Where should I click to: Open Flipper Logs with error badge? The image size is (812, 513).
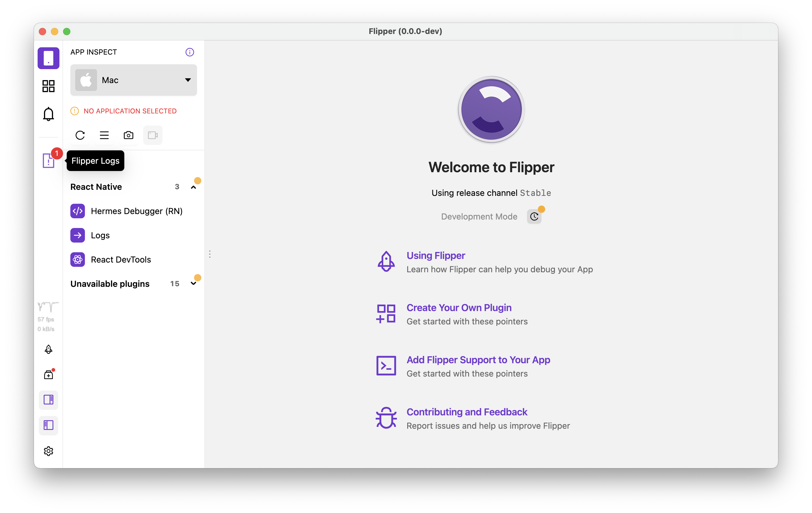pos(48,161)
